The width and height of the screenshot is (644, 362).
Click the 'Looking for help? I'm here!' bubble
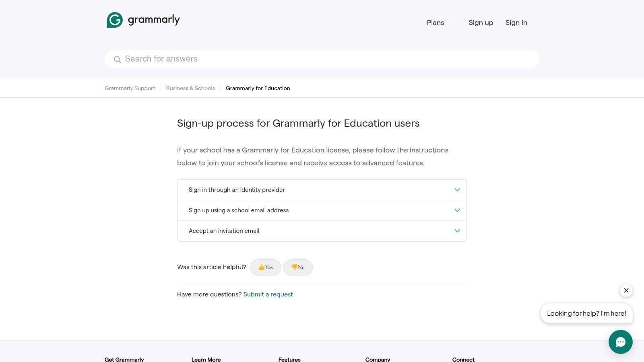586,313
